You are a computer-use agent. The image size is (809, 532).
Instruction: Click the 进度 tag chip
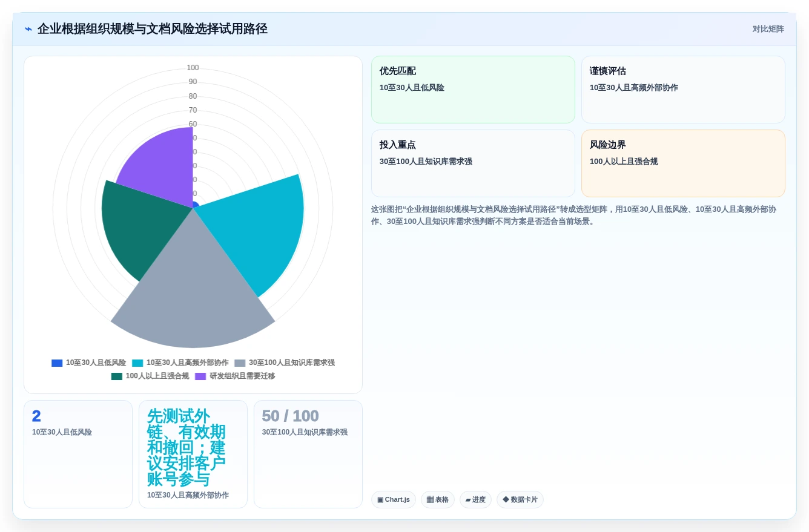point(475,500)
